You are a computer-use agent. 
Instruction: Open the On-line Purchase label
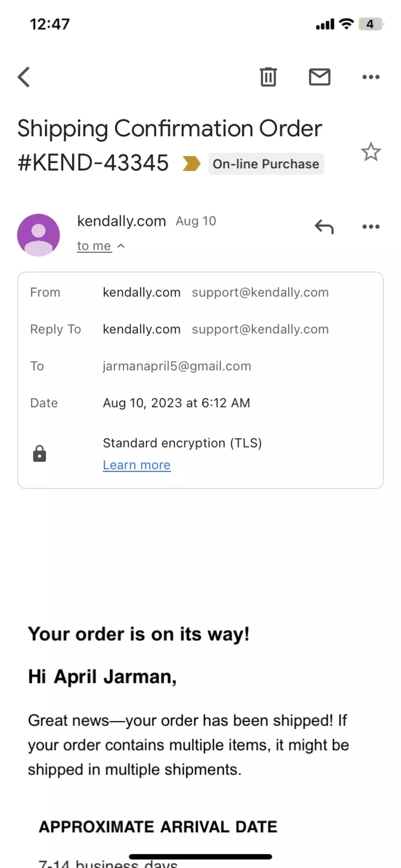click(x=266, y=164)
